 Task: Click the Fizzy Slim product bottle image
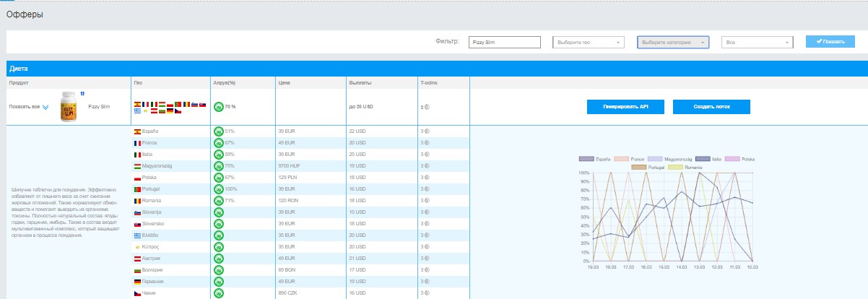click(x=69, y=106)
